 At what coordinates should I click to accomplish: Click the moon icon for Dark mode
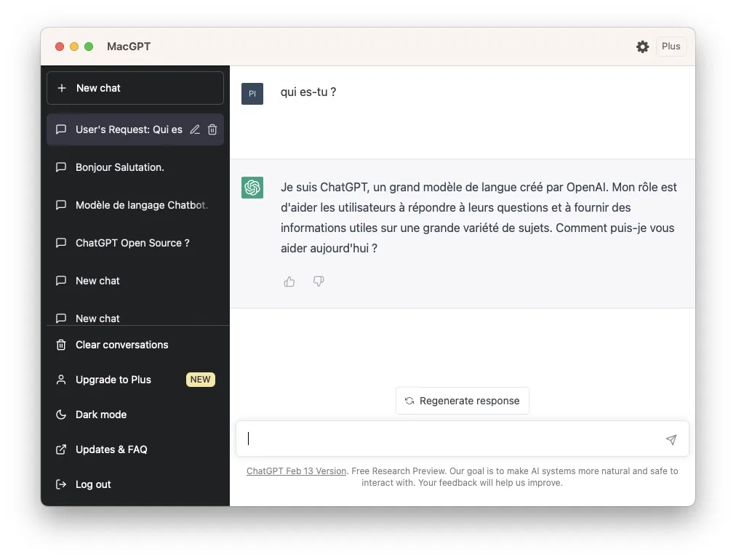(x=61, y=415)
